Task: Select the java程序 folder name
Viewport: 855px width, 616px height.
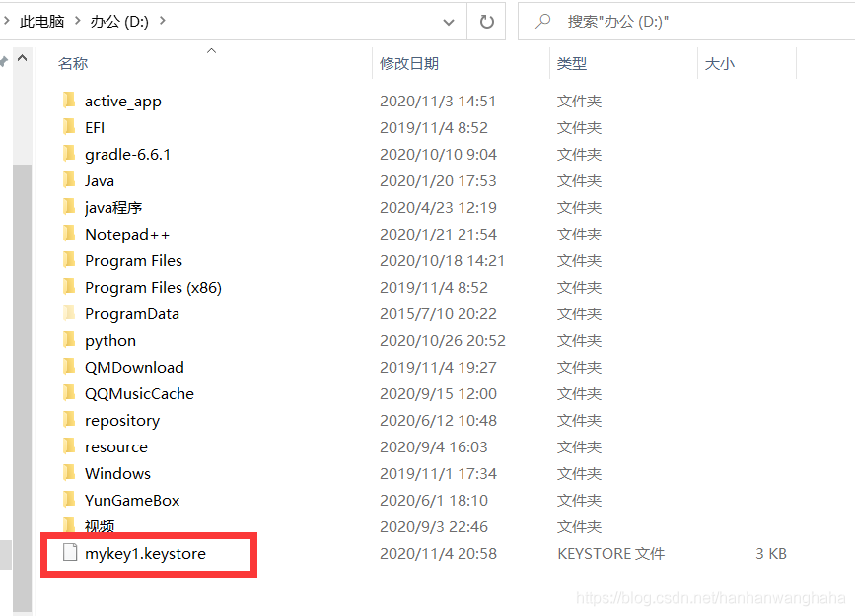Action: (113, 208)
